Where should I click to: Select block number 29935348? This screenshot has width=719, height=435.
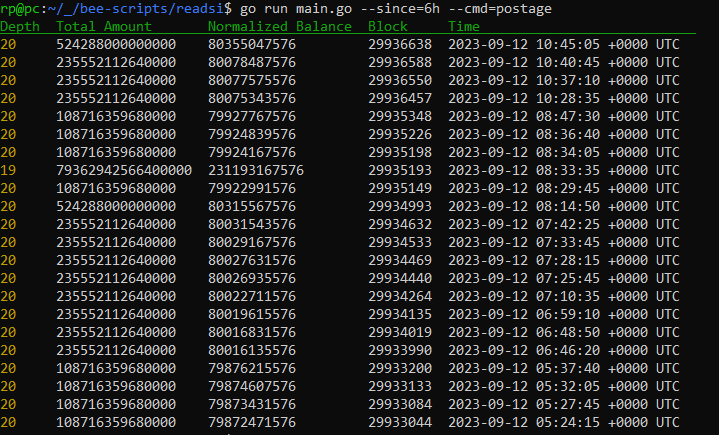click(x=400, y=116)
